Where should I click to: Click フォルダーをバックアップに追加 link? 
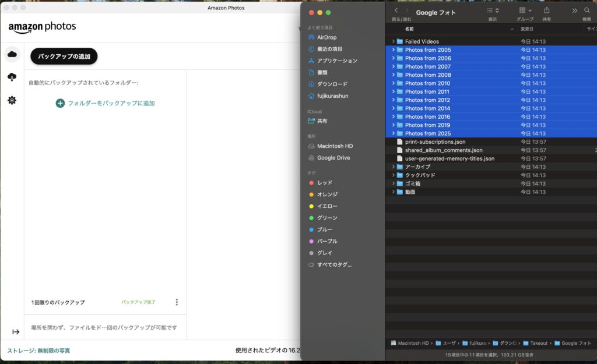tap(111, 103)
